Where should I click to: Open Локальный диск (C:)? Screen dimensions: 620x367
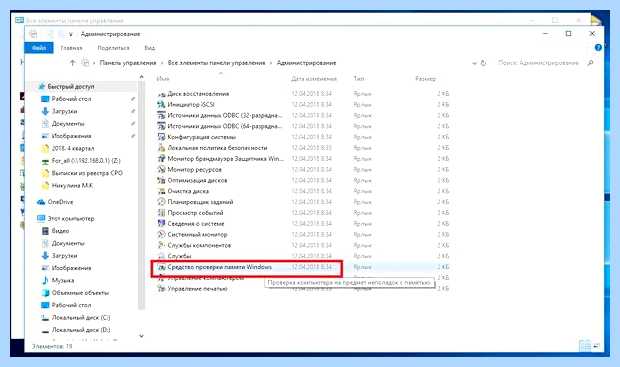(x=81, y=317)
